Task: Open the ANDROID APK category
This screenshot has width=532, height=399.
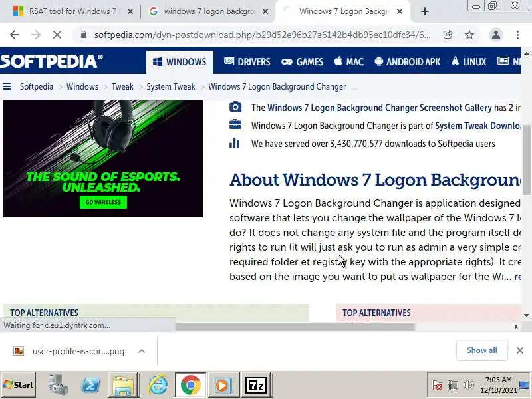Action: pyautogui.click(x=408, y=62)
